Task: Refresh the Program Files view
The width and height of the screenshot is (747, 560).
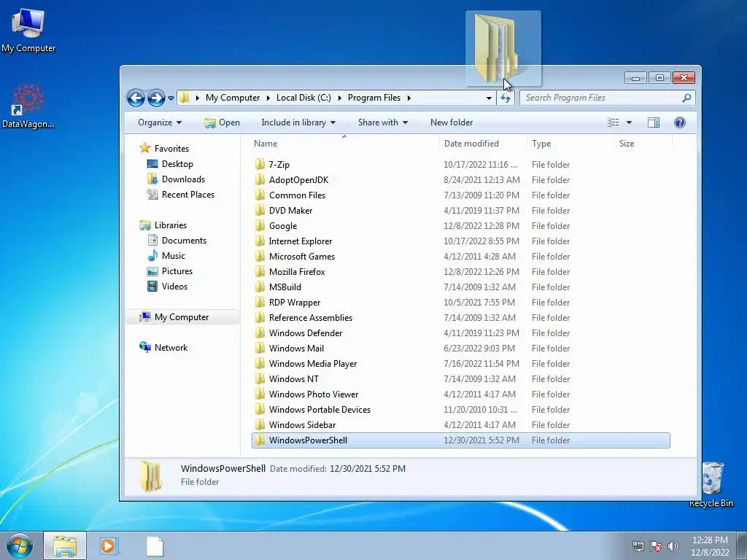Action: 506,98
